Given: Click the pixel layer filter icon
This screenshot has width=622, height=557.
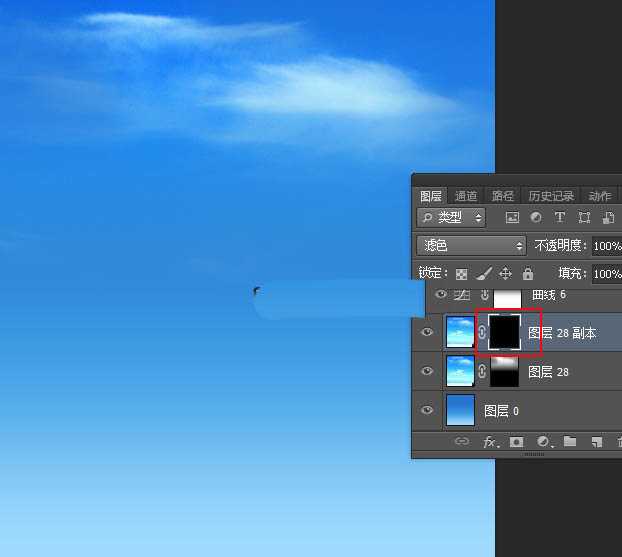Looking at the screenshot, I should pyautogui.click(x=513, y=218).
